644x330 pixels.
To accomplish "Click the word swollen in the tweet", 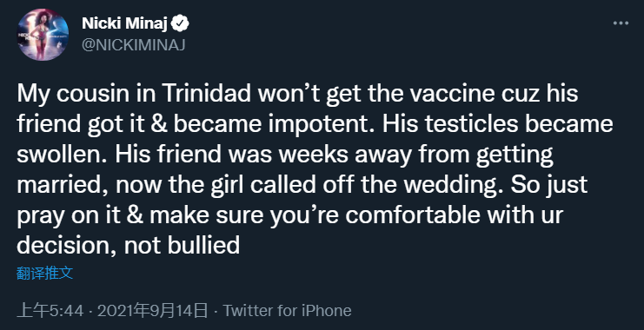I will pos(63,155).
